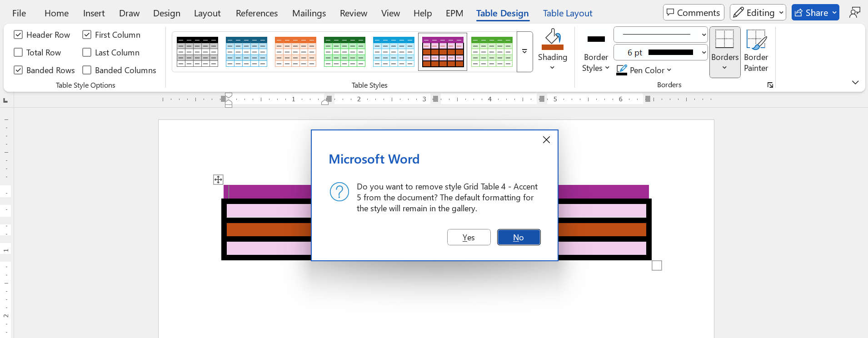Open the Mailings tab
Screen dimensions: 868x338
pos(309,13)
